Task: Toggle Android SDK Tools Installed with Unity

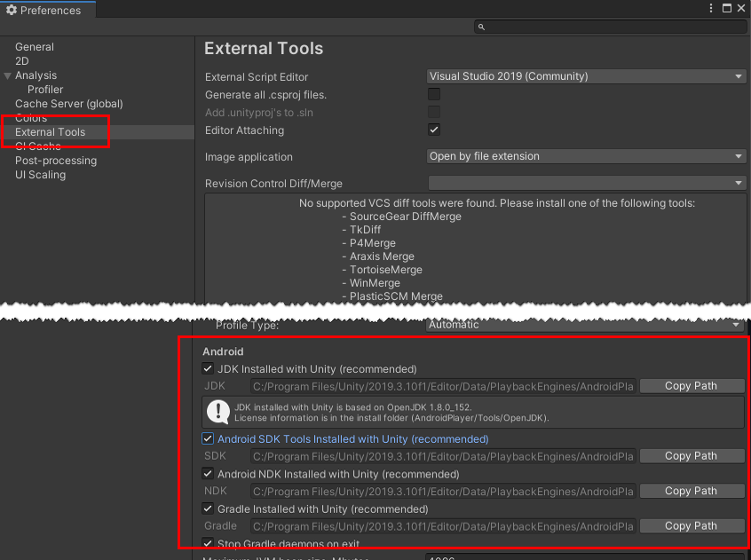Action: point(208,438)
